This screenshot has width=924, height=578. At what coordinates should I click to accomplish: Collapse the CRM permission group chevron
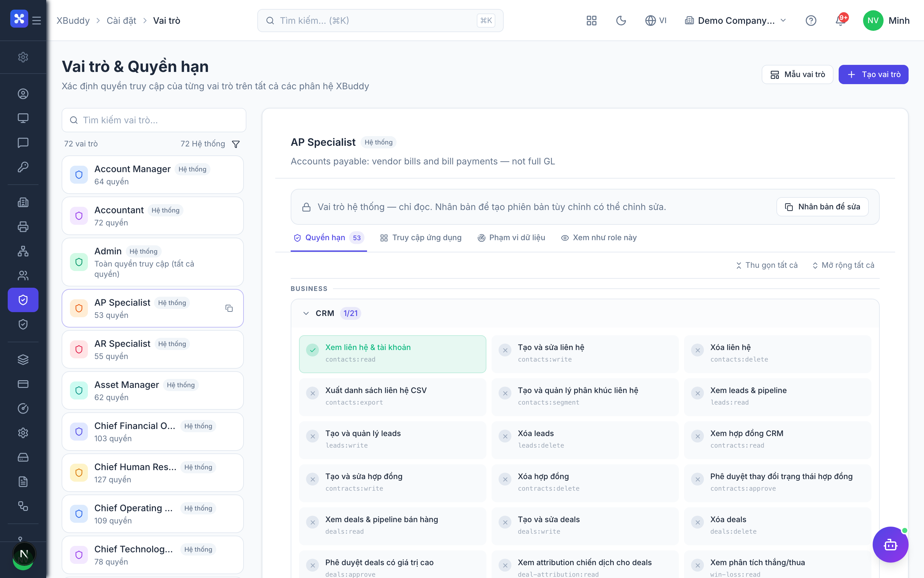tap(306, 313)
